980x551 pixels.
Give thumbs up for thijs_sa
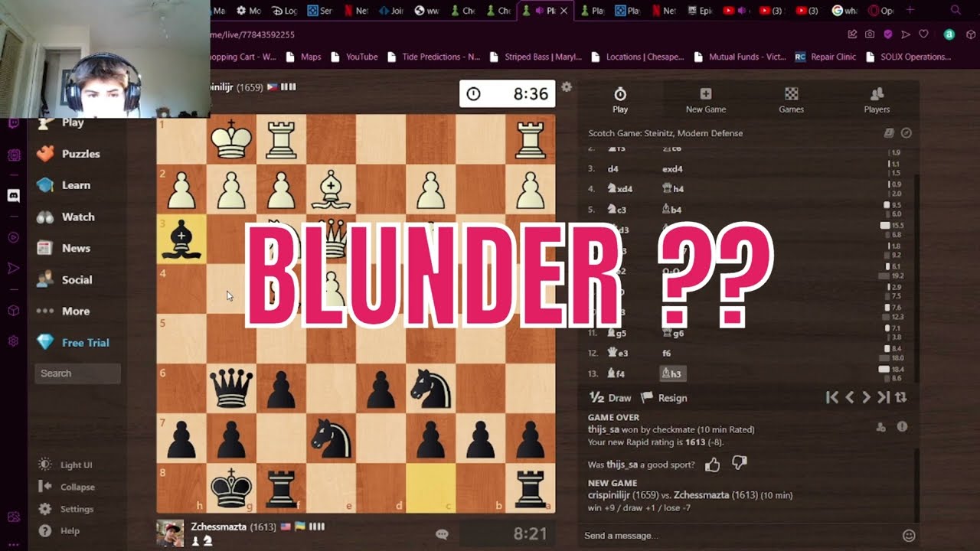(x=712, y=464)
